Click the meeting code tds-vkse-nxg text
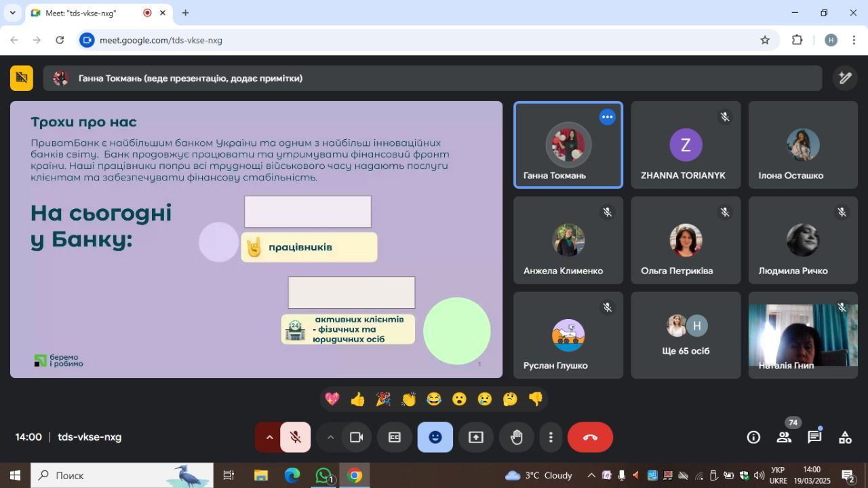 (90, 437)
